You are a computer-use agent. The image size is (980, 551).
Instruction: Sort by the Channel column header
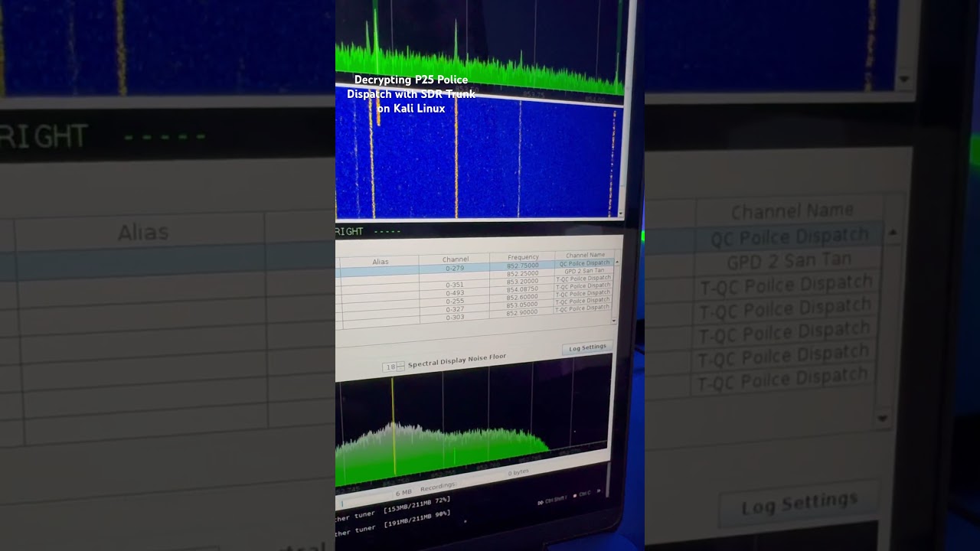(x=456, y=259)
